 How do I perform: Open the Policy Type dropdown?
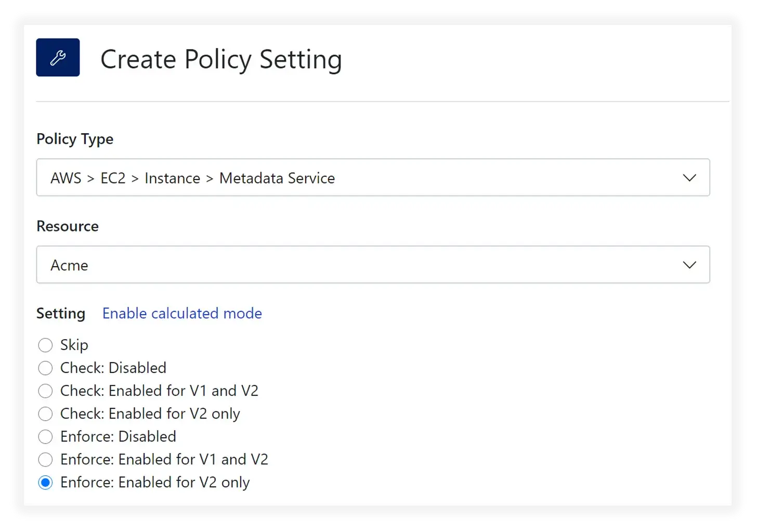(x=373, y=177)
